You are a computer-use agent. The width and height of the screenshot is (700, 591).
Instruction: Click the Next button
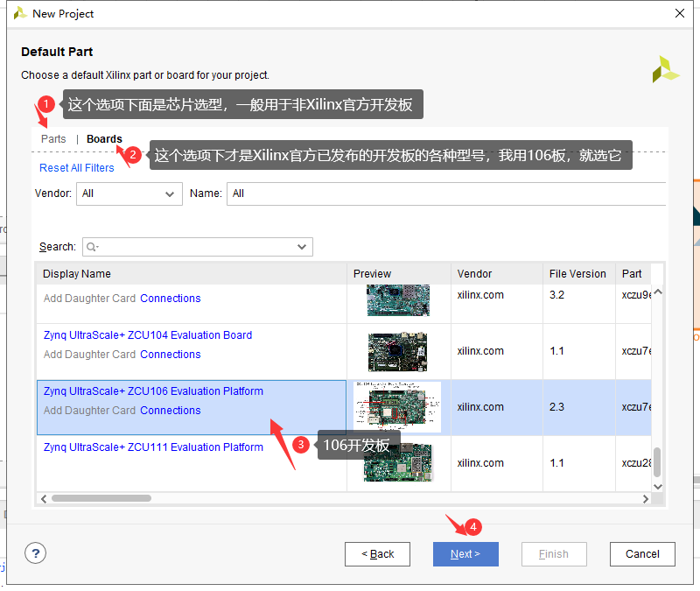tap(465, 553)
